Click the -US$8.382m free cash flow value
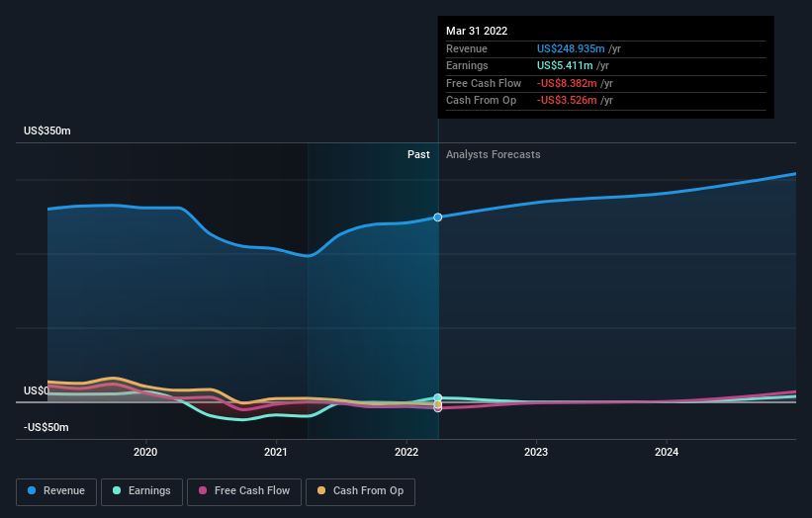The height and width of the screenshot is (518, 812). 567,83
